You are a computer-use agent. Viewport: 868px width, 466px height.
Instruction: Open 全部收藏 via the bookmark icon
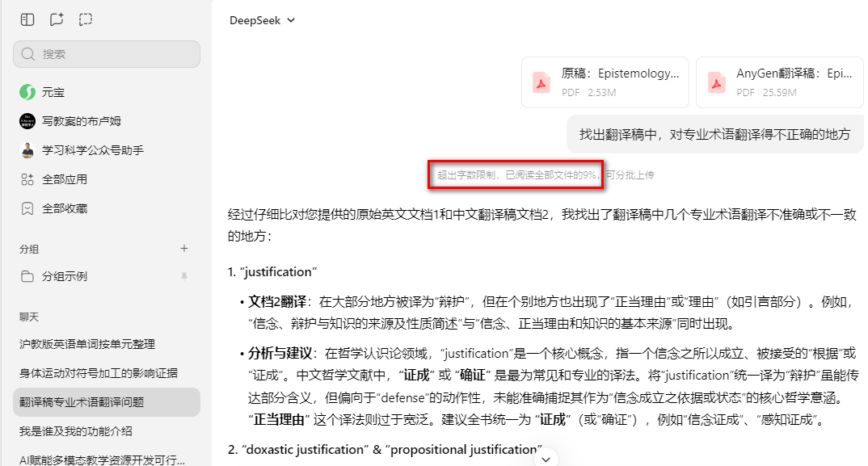pyautogui.click(x=27, y=208)
